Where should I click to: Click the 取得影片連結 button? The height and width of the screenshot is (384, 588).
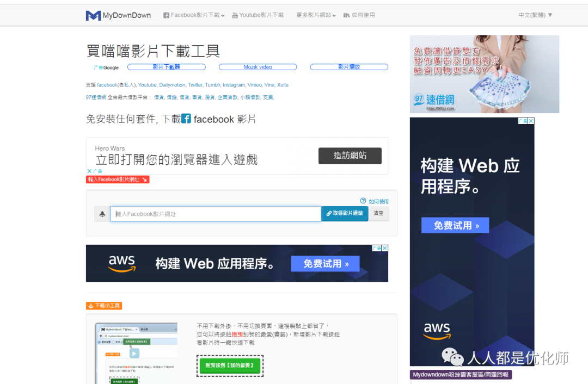click(345, 213)
